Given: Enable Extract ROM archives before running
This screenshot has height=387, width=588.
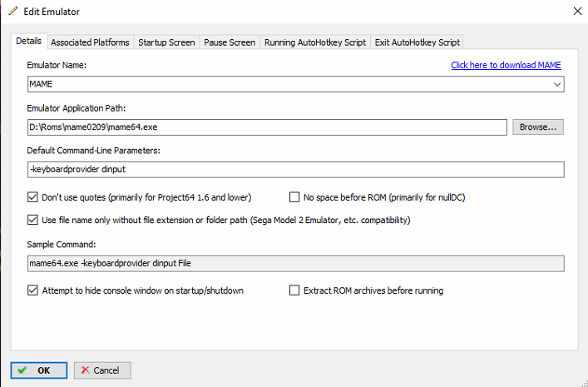Looking at the screenshot, I should point(294,290).
